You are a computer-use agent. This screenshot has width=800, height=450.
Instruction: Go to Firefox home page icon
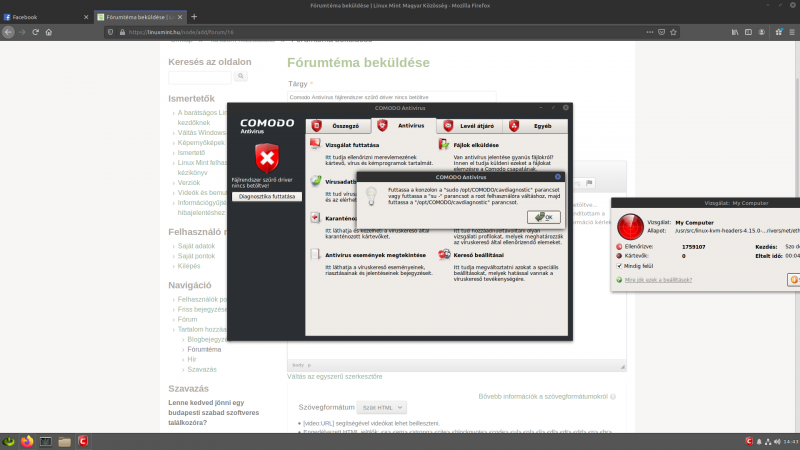click(x=48, y=32)
